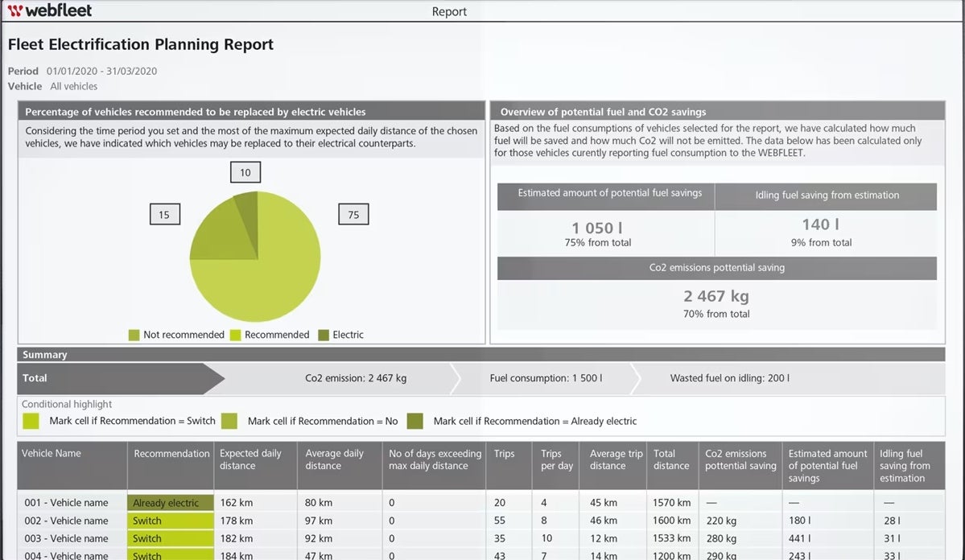Select the Wasted fuel on idling segment

click(729, 378)
